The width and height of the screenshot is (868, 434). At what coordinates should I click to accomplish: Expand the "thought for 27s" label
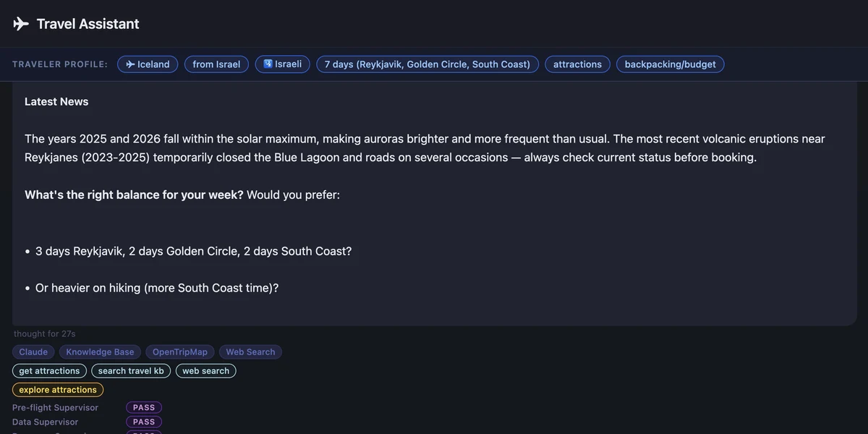coord(44,334)
